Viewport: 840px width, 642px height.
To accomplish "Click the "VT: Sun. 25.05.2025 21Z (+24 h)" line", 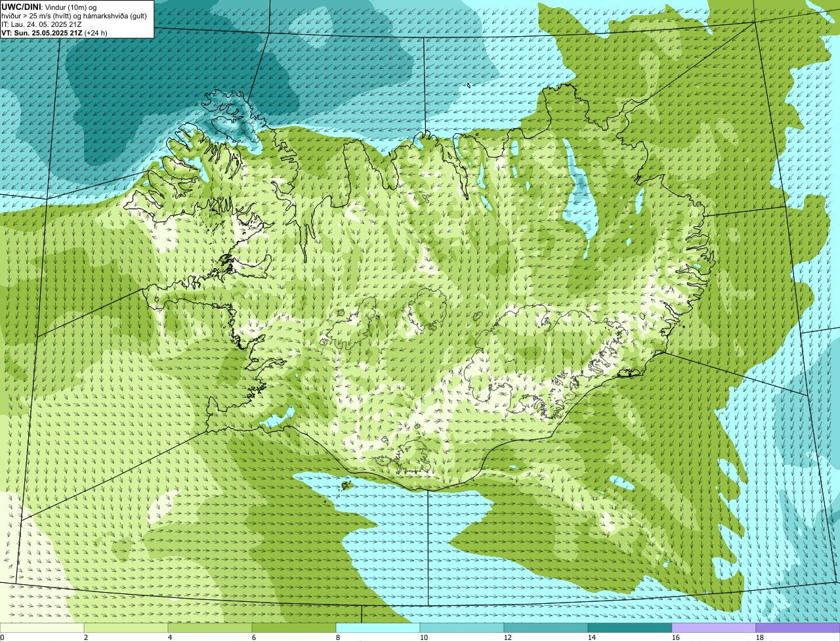I will (54, 32).
